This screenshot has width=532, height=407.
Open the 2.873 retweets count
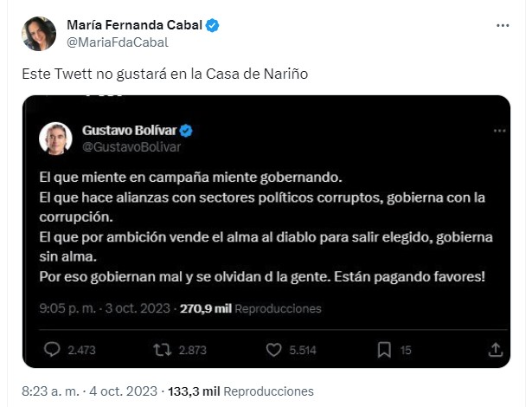pyautogui.click(x=193, y=350)
